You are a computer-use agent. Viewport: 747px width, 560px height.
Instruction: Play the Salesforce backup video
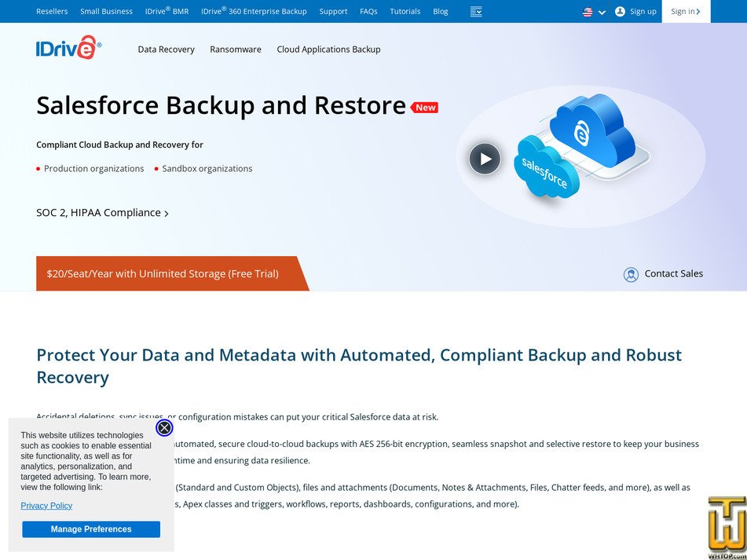485,159
